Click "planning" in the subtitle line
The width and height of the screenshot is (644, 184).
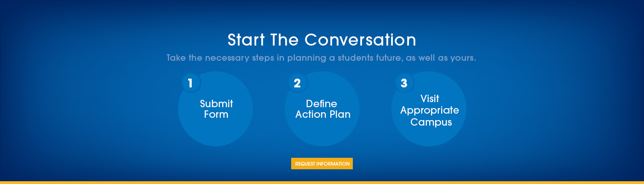click(305, 58)
